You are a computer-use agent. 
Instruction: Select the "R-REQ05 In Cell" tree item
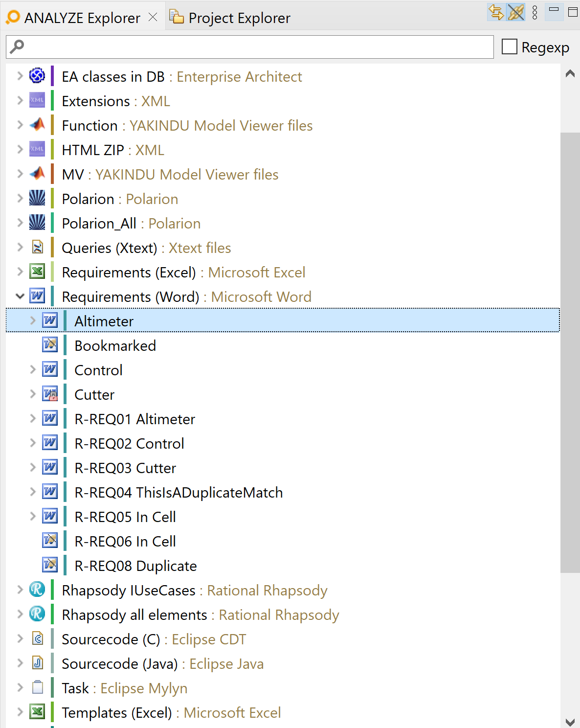pyautogui.click(x=125, y=517)
